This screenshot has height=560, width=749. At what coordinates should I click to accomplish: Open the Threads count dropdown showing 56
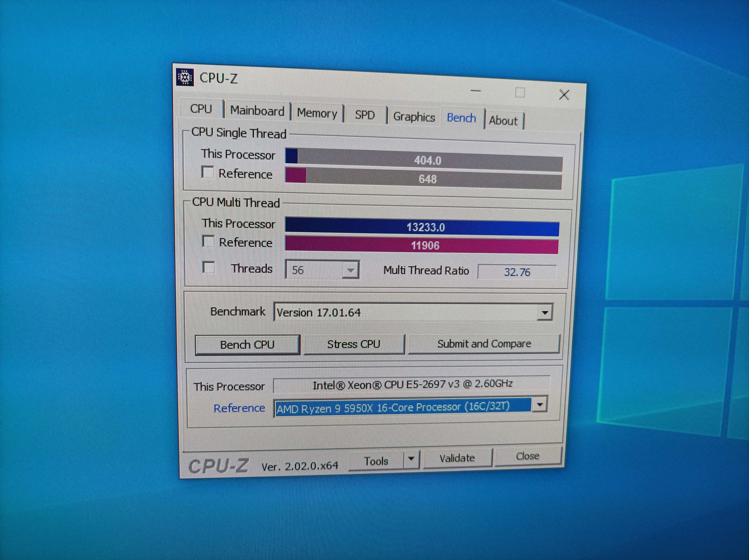(322, 270)
